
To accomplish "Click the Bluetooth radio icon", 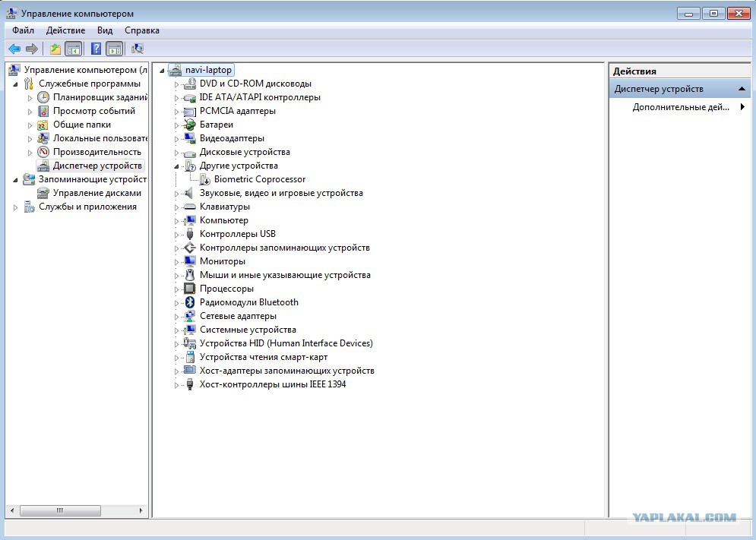I will (x=189, y=302).
